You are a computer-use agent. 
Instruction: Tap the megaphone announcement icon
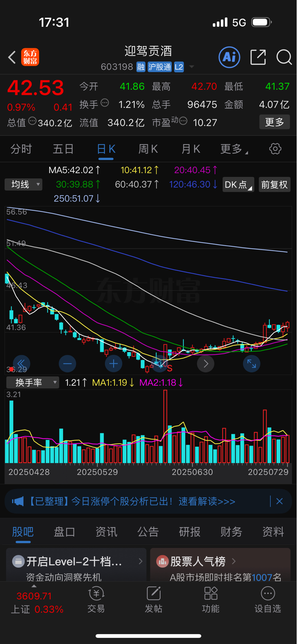point(18,502)
